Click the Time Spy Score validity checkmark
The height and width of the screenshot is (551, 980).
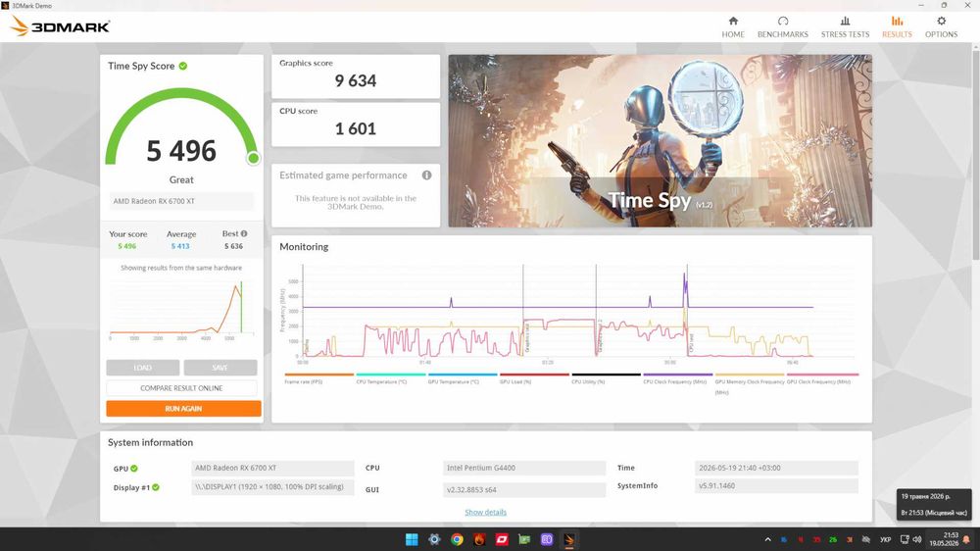(183, 66)
